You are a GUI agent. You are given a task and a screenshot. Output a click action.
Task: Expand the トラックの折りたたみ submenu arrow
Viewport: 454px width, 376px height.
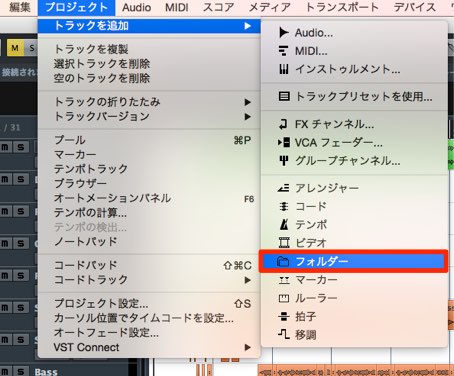[x=247, y=102]
